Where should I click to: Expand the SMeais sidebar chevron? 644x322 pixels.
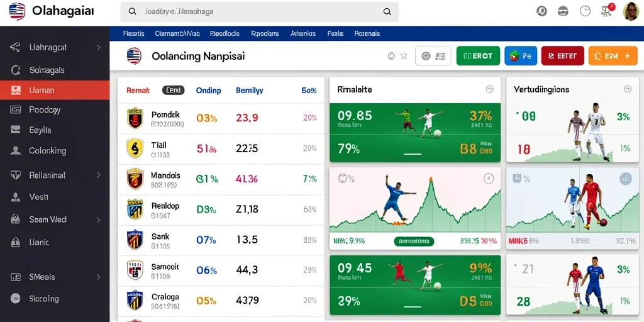point(99,277)
